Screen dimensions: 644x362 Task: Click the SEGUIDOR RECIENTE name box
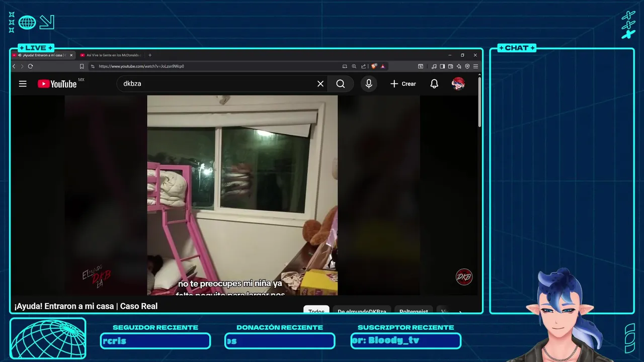click(155, 341)
